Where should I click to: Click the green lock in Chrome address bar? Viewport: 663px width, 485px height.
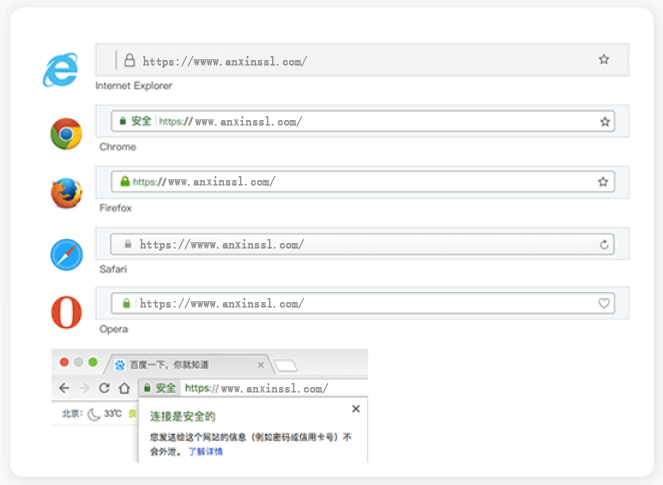point(123,121)
